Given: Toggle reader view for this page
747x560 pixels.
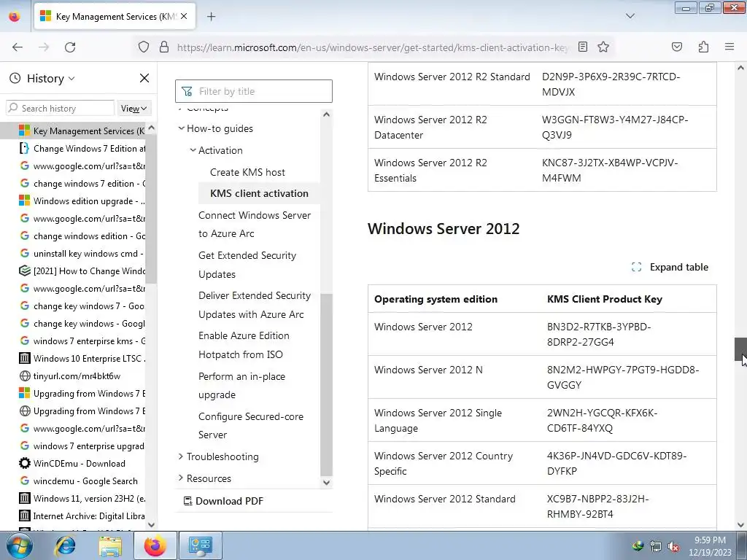Looking at the screenshot, I should pyautogui.click(x=583, y=47).
